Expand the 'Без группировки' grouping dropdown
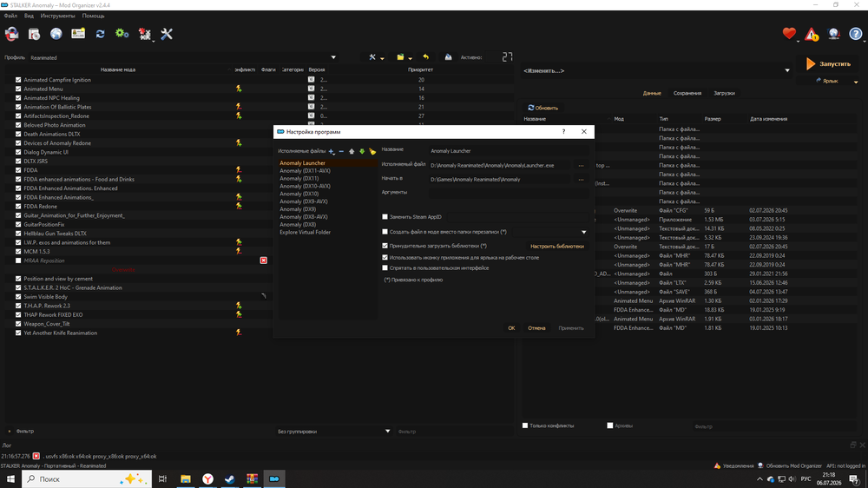Screen dimensions: 868x488 pos(334,432)
